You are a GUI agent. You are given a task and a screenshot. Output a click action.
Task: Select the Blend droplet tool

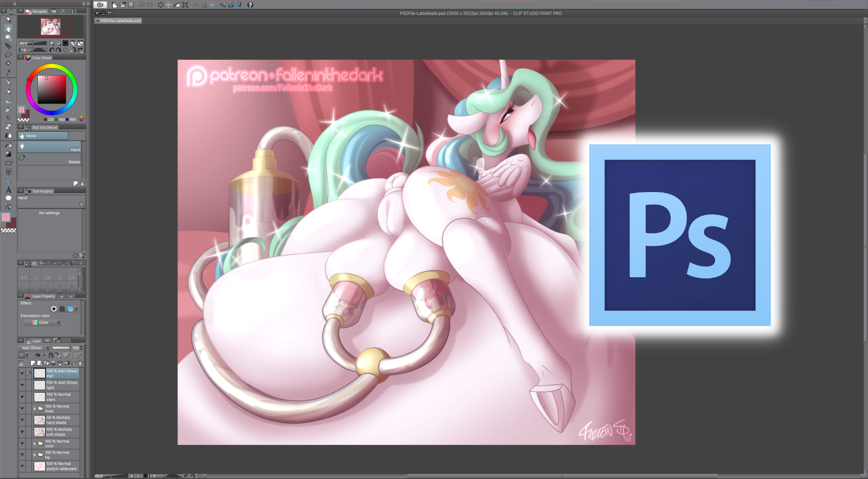[8, 136]
